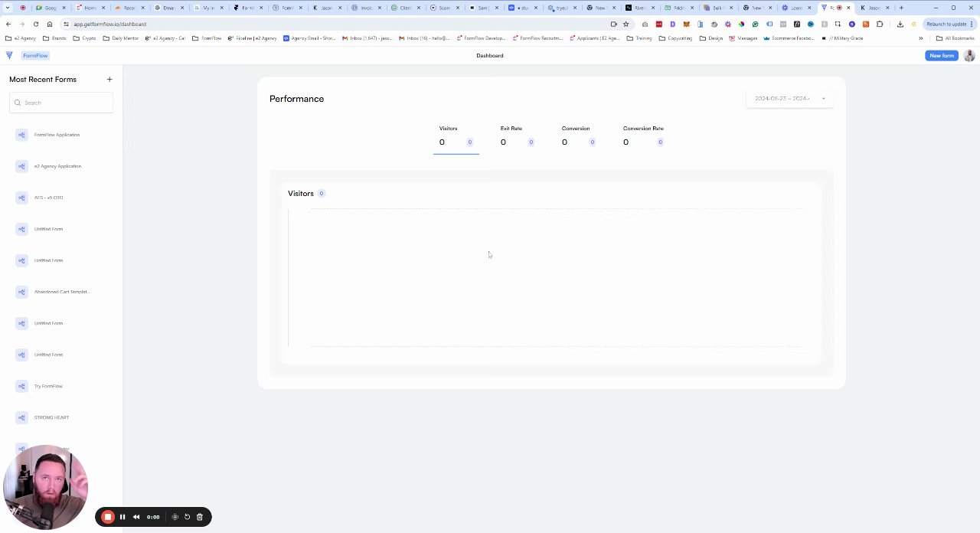Screen dimensions: 980x533
Task: Click the rewind icon on the recording toolbar
Action: (x=136, y=516)
